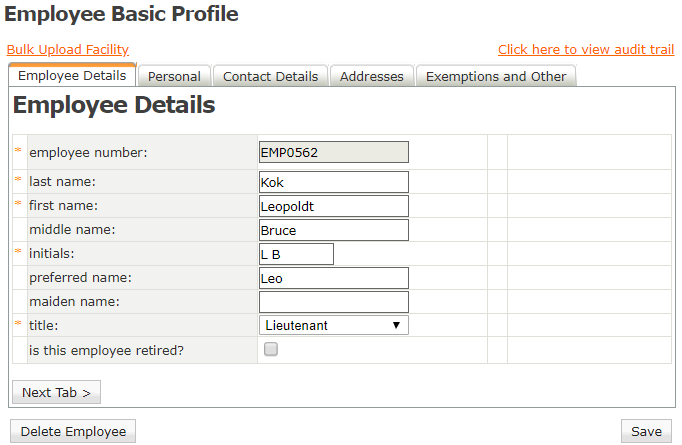The width and height of the screenshot is (682, 445).
Task: Open the Contact Details tab
Action: coord(271,77)
